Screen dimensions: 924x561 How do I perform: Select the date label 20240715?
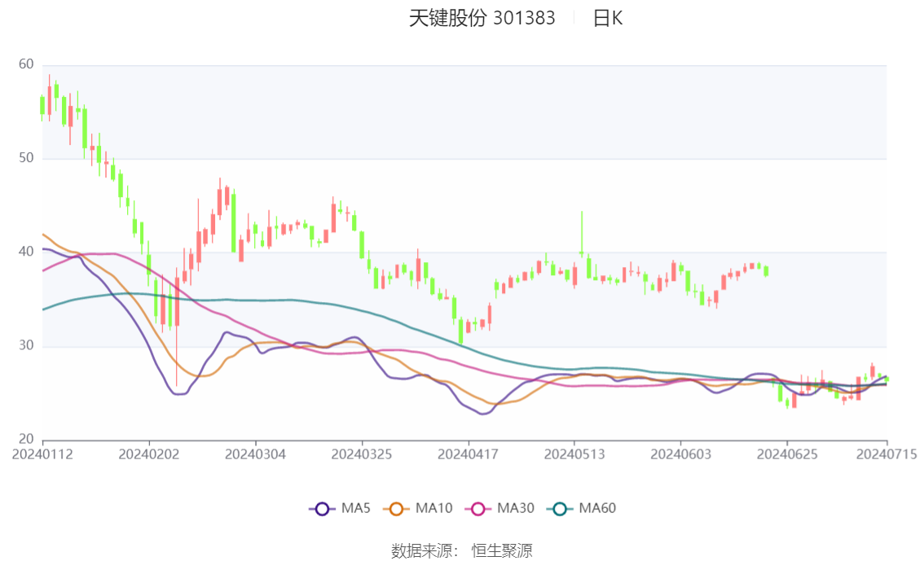click(887, 454)
